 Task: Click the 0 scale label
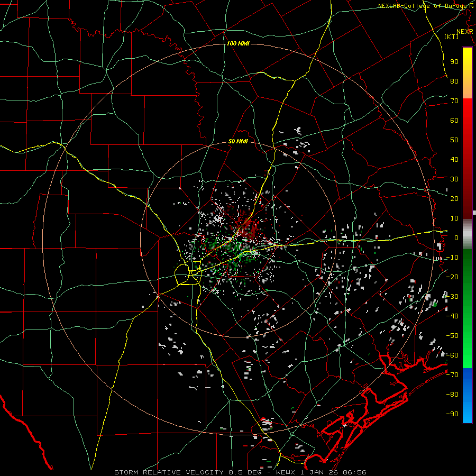click(456, 237)
